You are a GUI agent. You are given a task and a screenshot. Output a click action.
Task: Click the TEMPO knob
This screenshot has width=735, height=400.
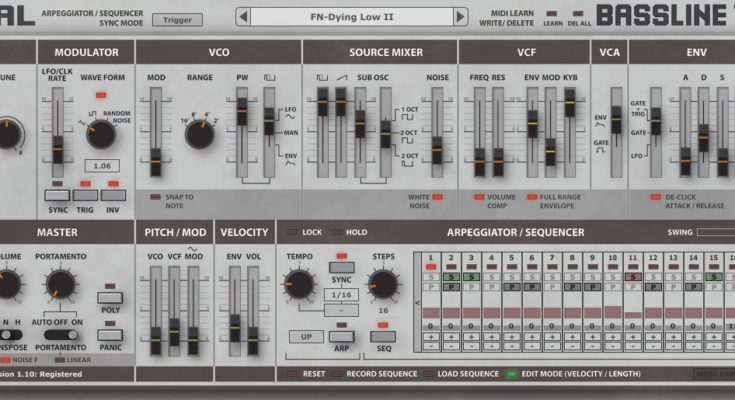tap(299, 286)
